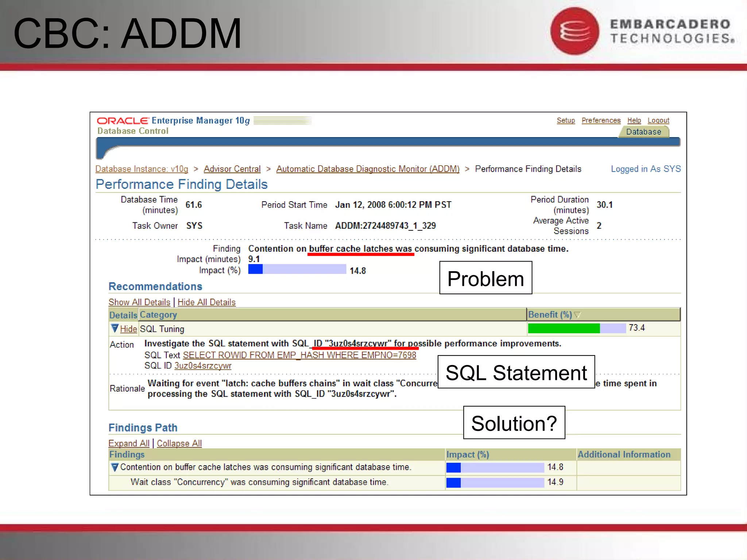Click the Details column header
The width and height of the screenshot is (747, 560).
pyautogui.click(x=123, y=315)
